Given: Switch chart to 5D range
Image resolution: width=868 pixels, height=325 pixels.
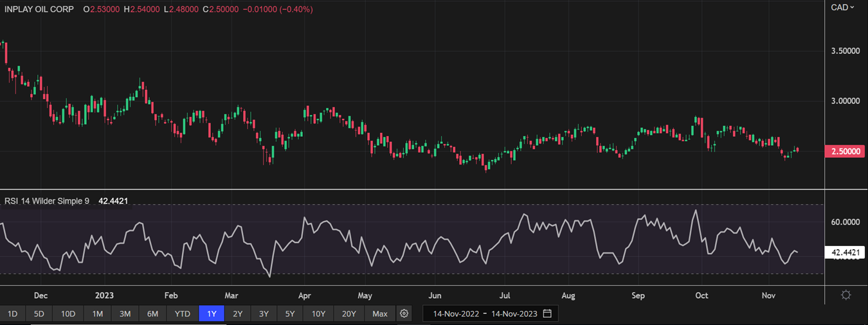Looking at the screenshot, I should tap(39, 313).
